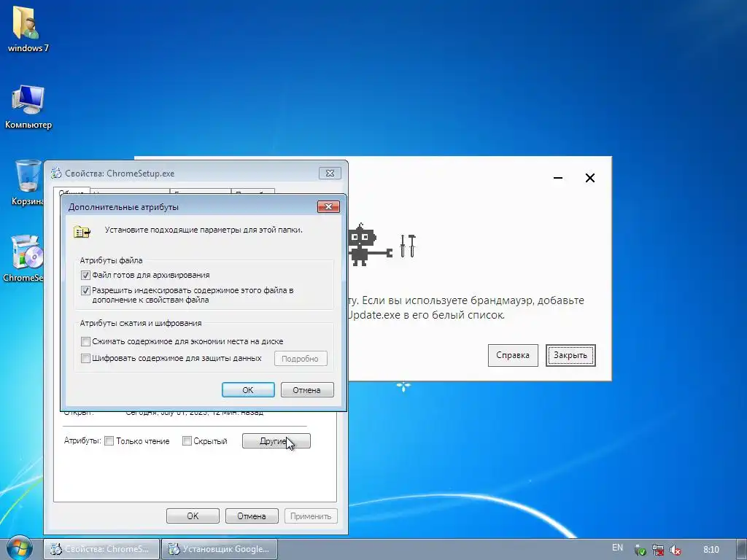Toggle Скрытый attribute checkbox
747x560 pixels.
[x=187, y=441]
